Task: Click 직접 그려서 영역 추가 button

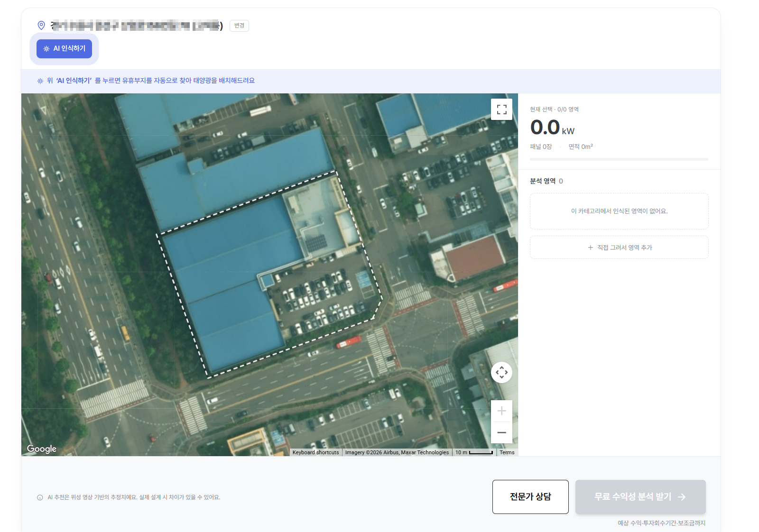Action: click(619, 248)
